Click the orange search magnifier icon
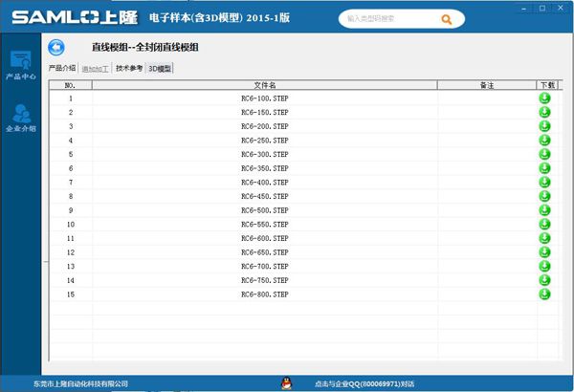The height and width of the screenshot is (392, 574). coord(446,18)
